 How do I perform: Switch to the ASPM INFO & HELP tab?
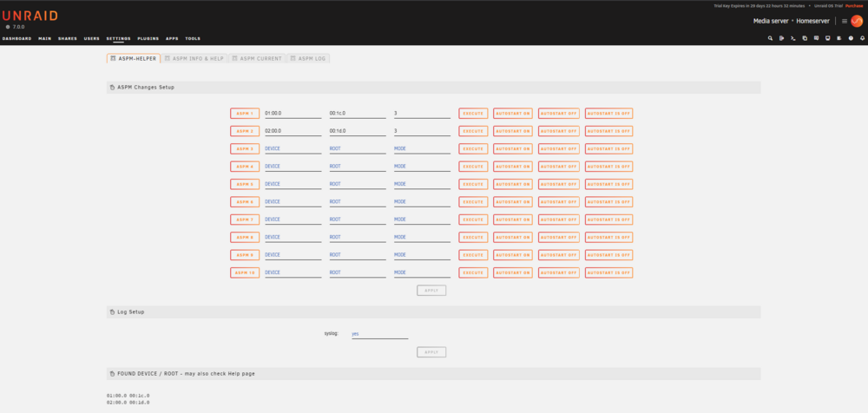(194, 58)
